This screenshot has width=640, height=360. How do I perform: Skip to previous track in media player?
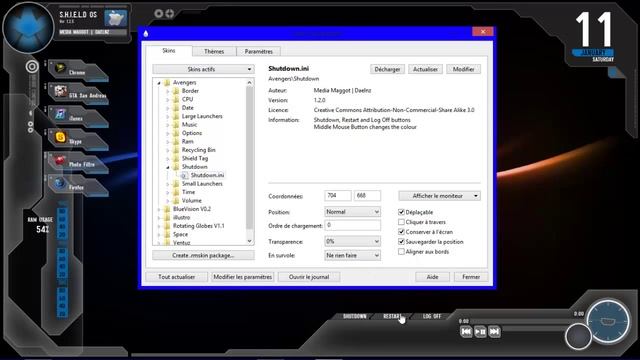coord(466,331)
